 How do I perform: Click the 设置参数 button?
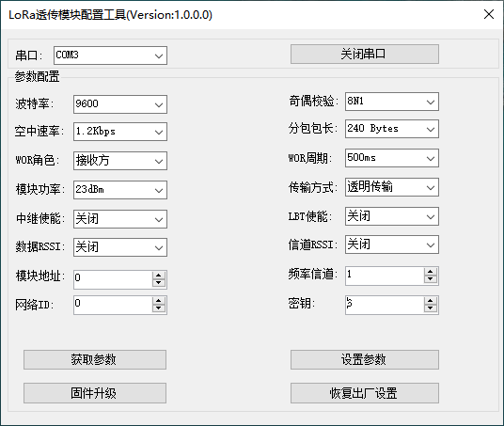tap(365, 359)
